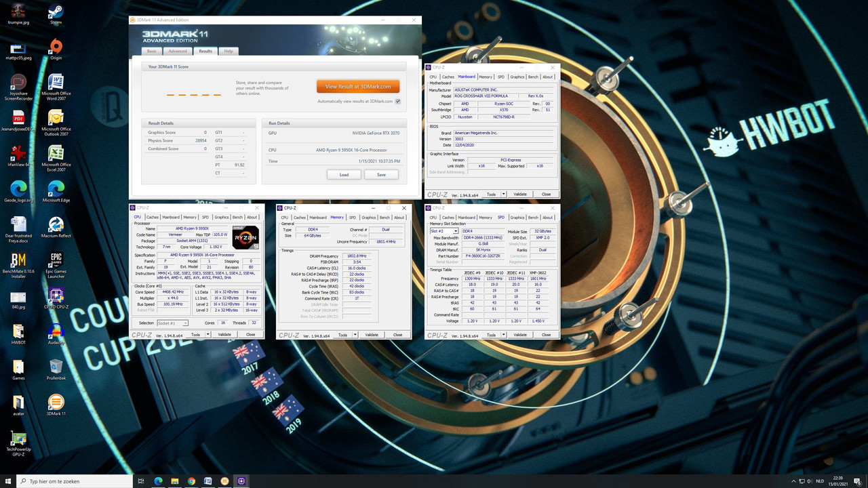Toggle automatically view results at 3DMark.com

coord(398,101)
